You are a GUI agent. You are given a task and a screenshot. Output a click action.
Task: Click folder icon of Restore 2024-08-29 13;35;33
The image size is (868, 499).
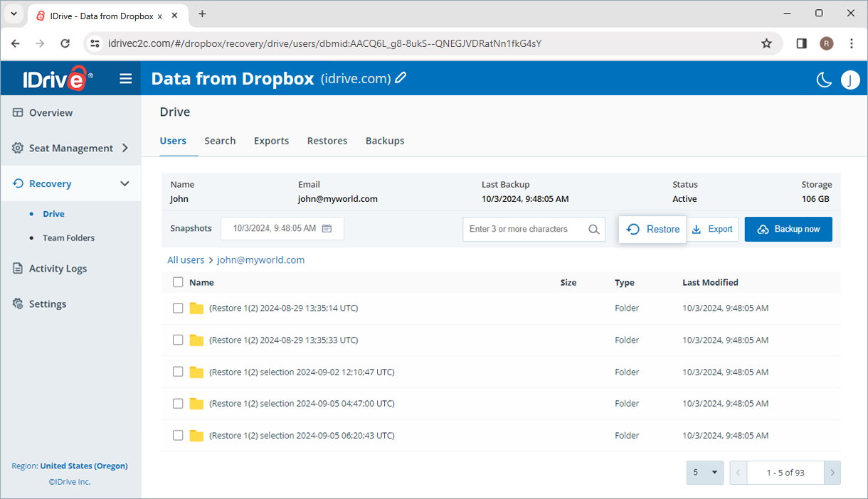tap(197, 340)
